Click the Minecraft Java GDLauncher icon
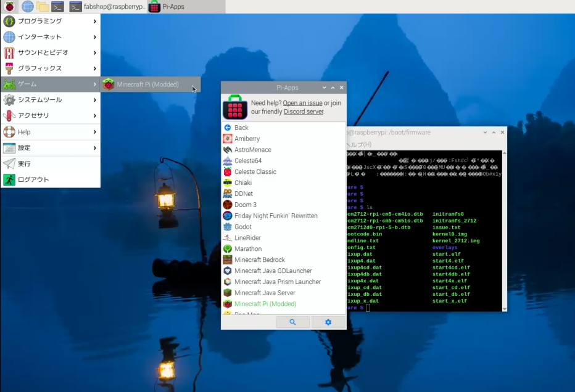This screenshot has height=392, width=575. click(x=228, y=271)
